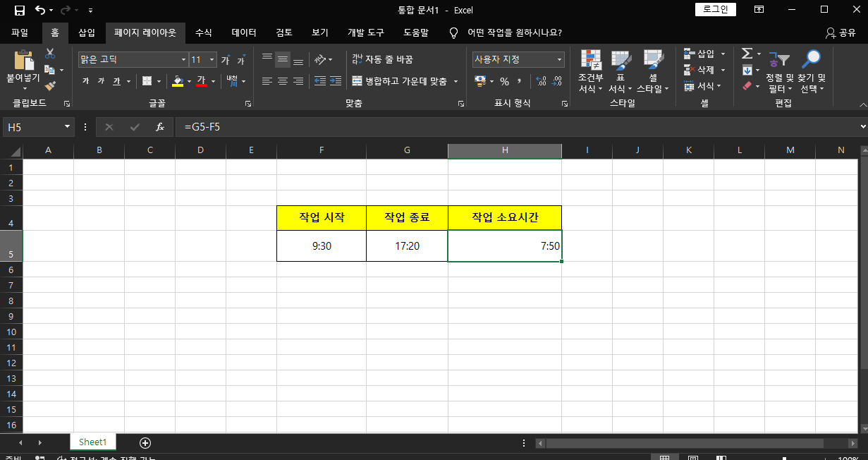Click the yellow fill color bucket icon
This screenshot has height=460, width=868.
[177, 81]
